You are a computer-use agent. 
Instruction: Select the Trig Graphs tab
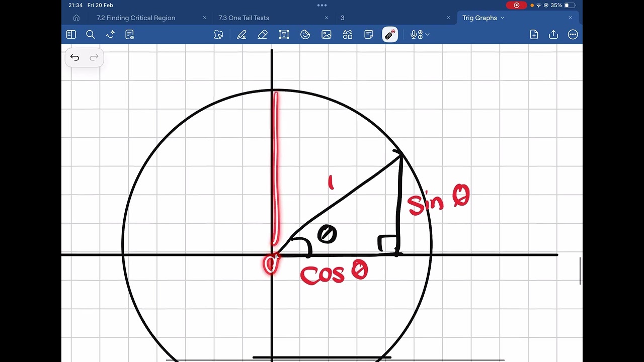(x=479, y=18)
